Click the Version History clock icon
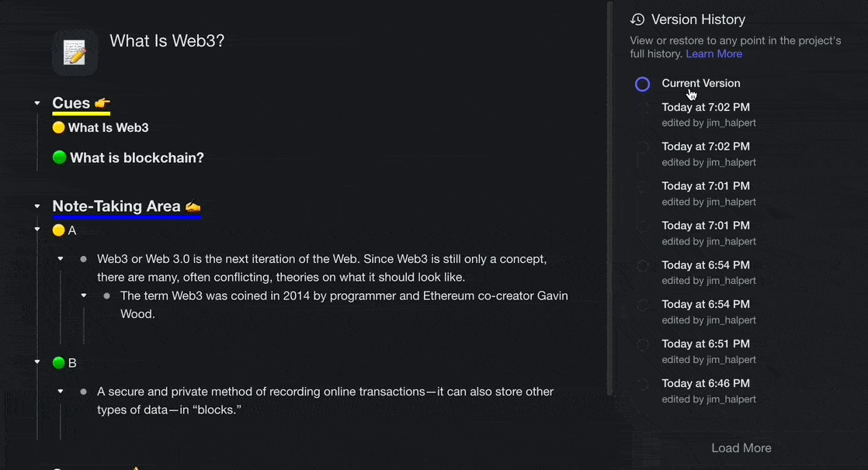 [637, 19]
